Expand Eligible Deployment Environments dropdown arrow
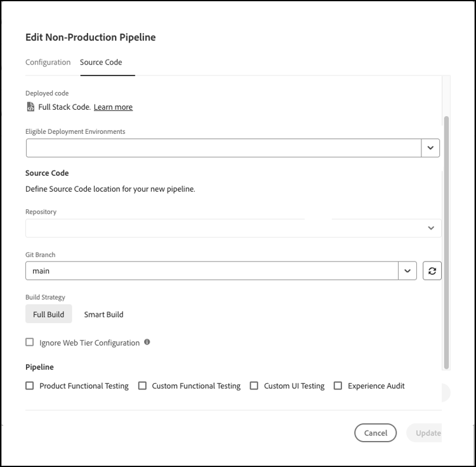The height and width of the screenshot is (467, 476). point(430,148)
